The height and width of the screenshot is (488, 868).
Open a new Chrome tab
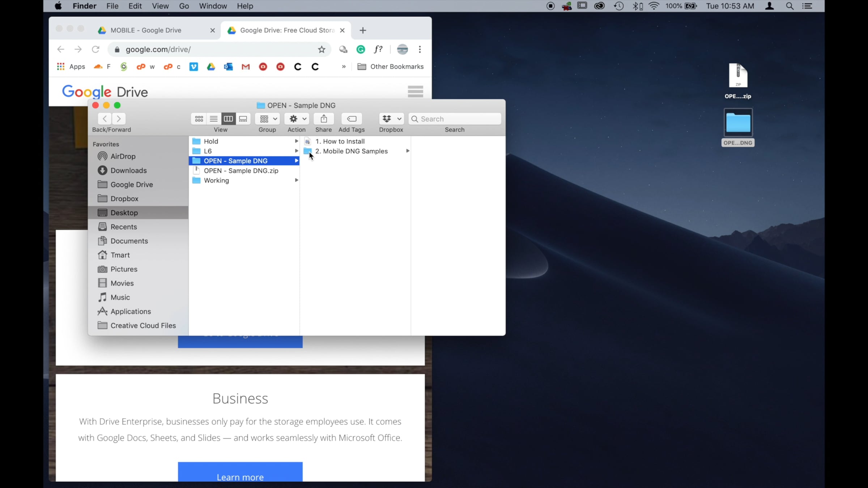click(x=363, y=30)
